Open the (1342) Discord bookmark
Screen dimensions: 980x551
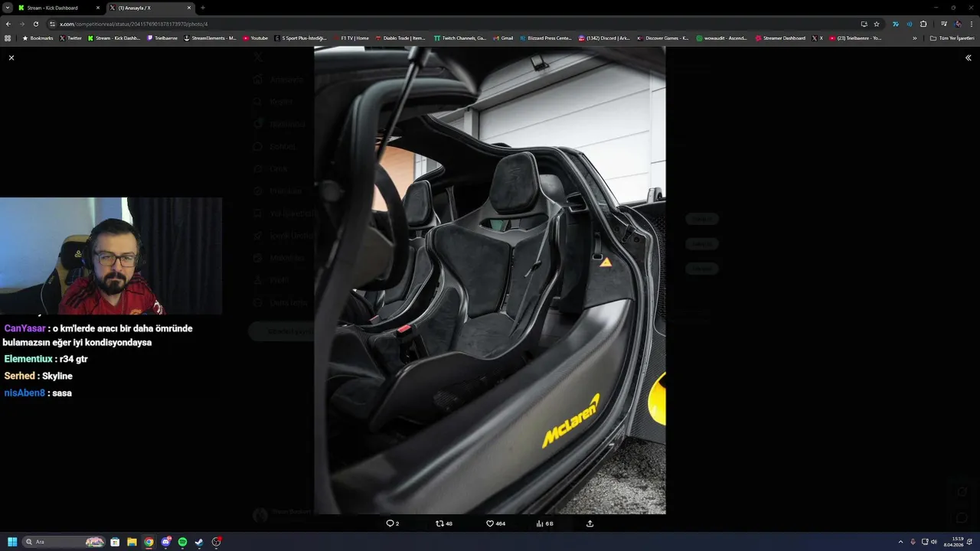point(605,37)
